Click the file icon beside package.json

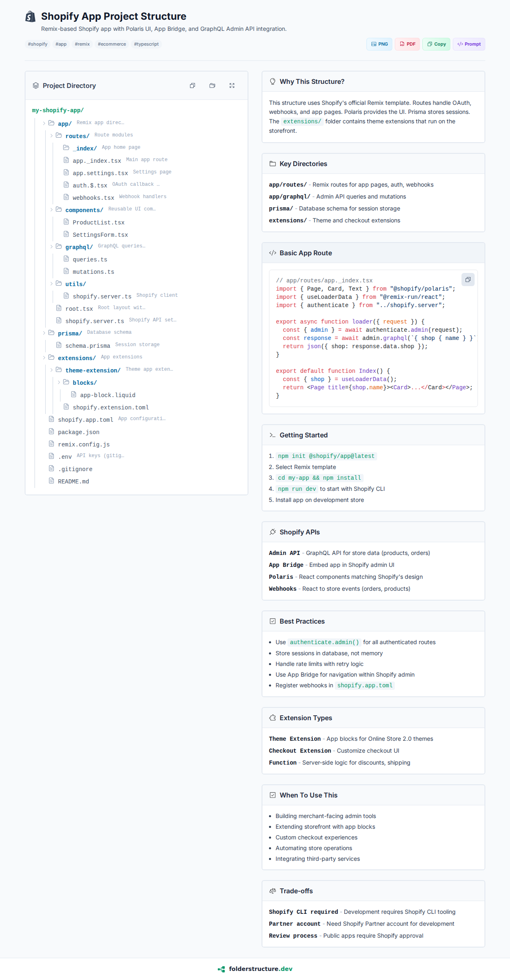pos(51,431)
